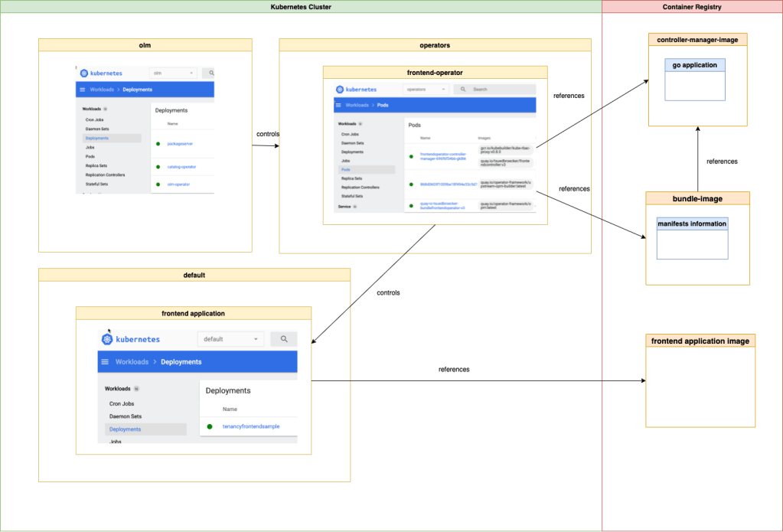
Task: Open the catalog-operator deployment link
Action: [182, 166]
